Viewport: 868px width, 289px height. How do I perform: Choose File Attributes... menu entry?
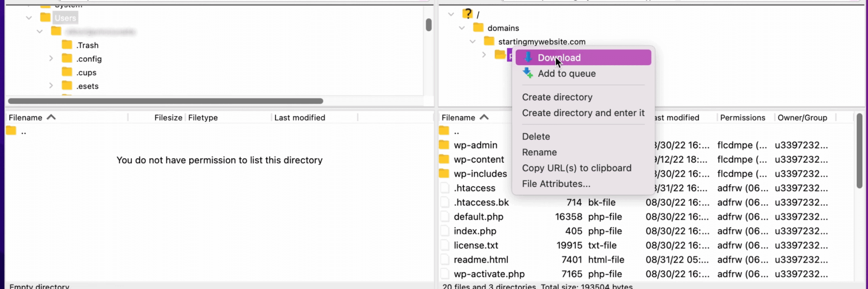556,184
